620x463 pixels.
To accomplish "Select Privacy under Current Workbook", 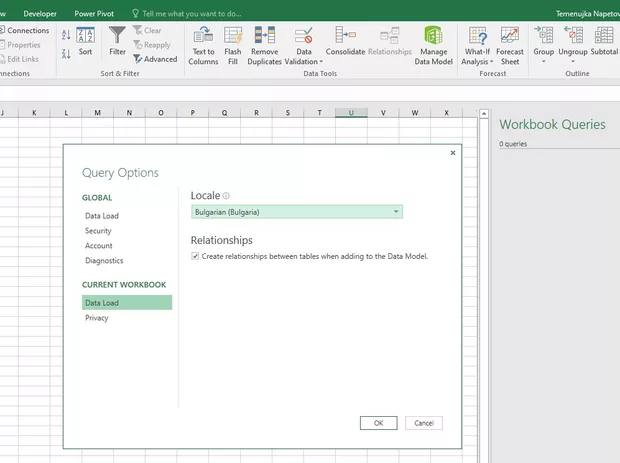I will coord(97,318).
